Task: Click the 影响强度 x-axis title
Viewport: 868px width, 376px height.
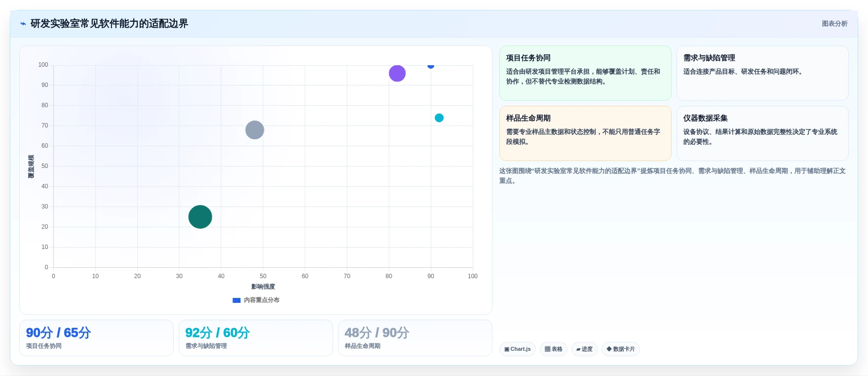Action: click(263, 287)
